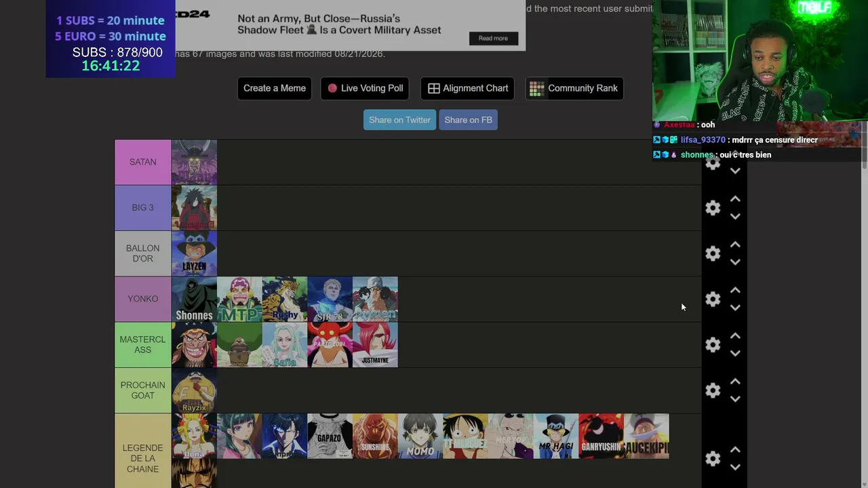
Task: Click the Create a Meme button
Action: 275,88
